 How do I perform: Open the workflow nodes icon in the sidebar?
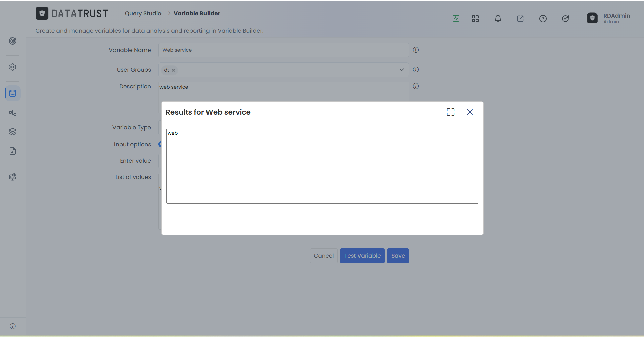[13, 112]
